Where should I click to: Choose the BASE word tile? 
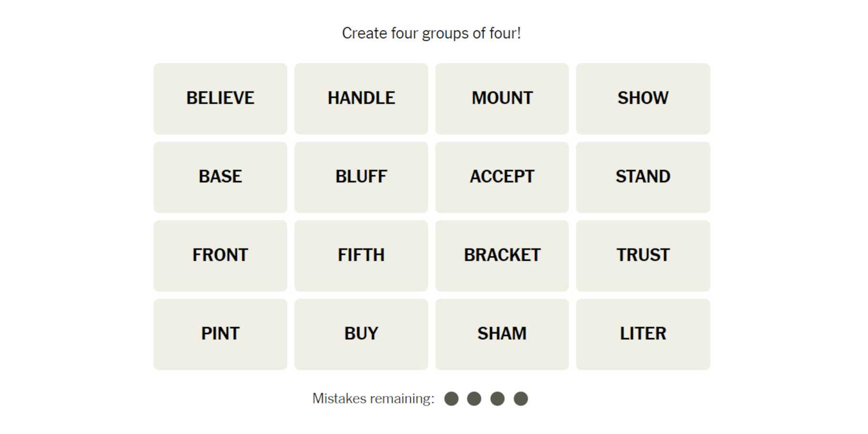220,177
